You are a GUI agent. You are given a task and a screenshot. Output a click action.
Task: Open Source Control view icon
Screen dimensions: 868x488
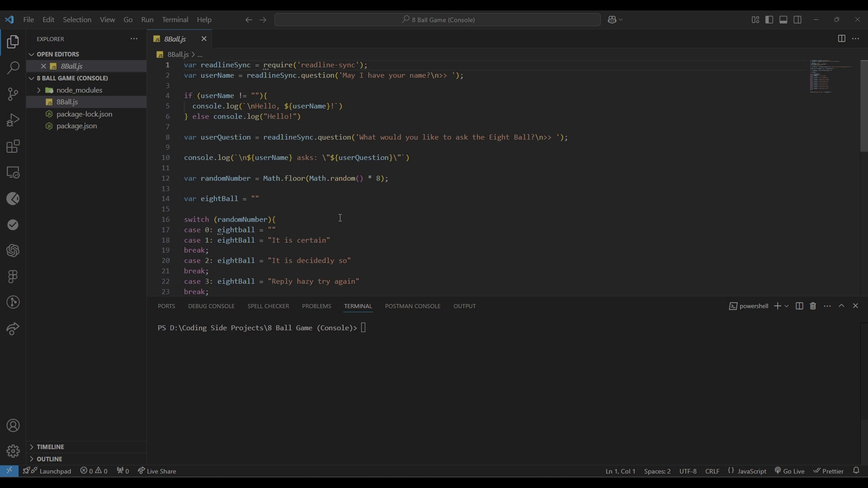pyautogui.click(x=13, y=94)
